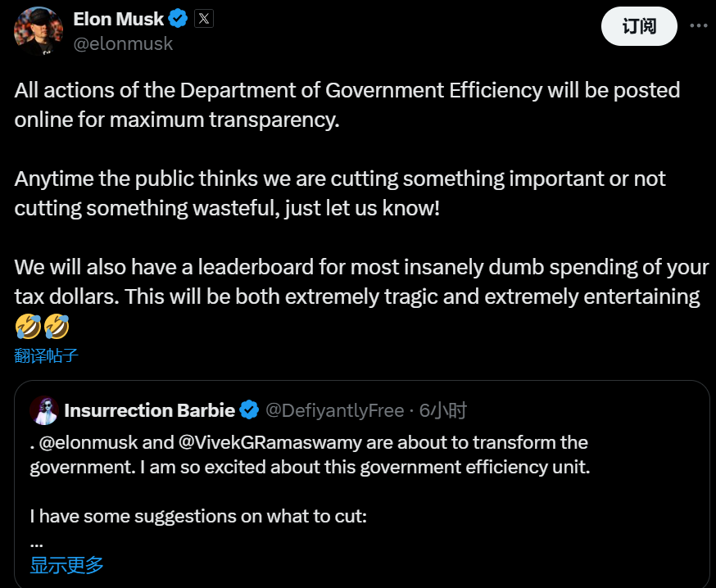Image resolution: width=716 pixels, height=588 pixels.
Task: Click the blue verified badge beside Elon Musk
Action: [178, 19]
